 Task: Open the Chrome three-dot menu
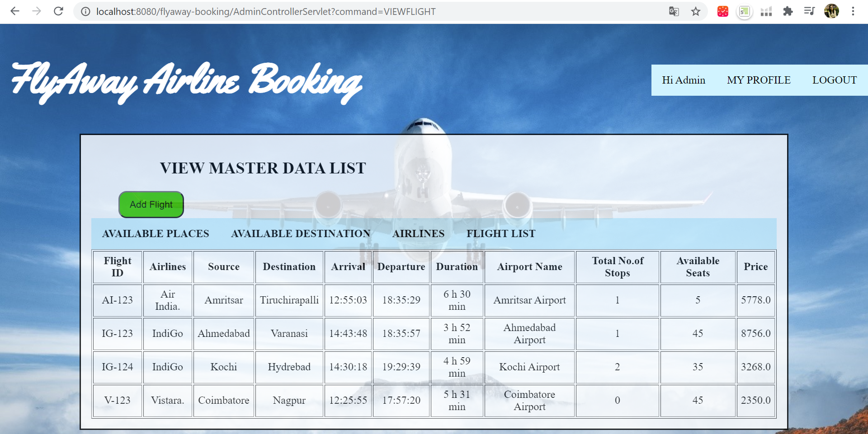coord(854,11)
